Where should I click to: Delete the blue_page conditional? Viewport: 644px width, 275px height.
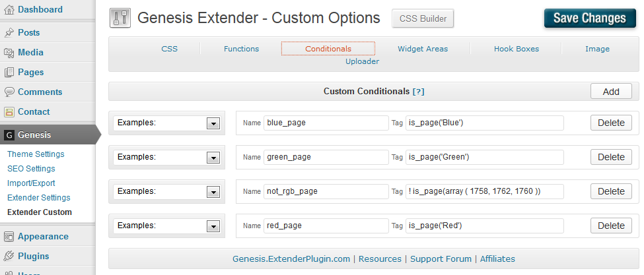(x=611, y=123)
